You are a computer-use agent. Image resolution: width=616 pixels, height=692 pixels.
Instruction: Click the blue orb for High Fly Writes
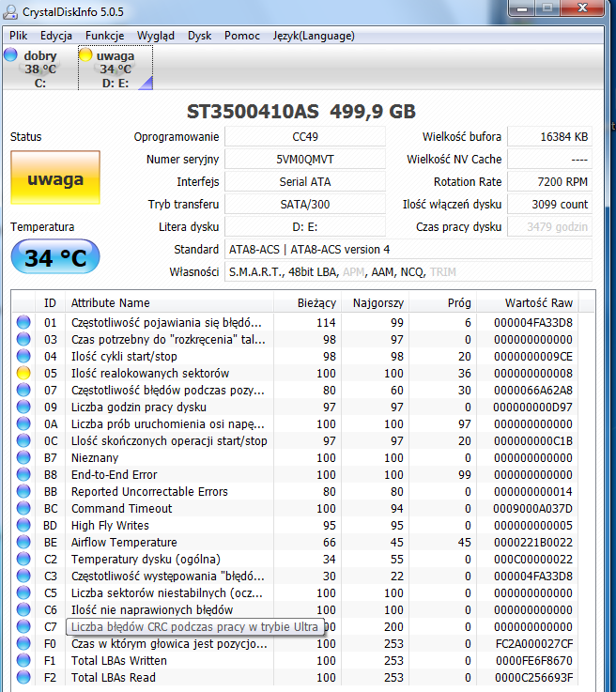(x=23, y=525)
